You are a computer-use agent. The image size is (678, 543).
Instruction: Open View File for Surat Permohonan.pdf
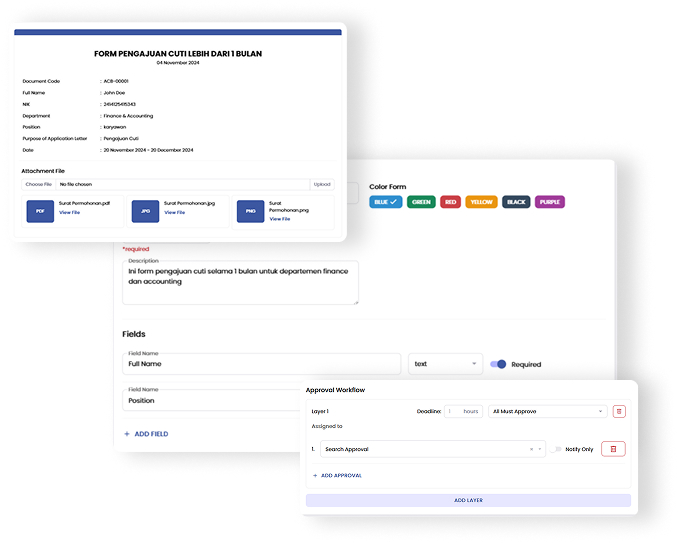69,212
